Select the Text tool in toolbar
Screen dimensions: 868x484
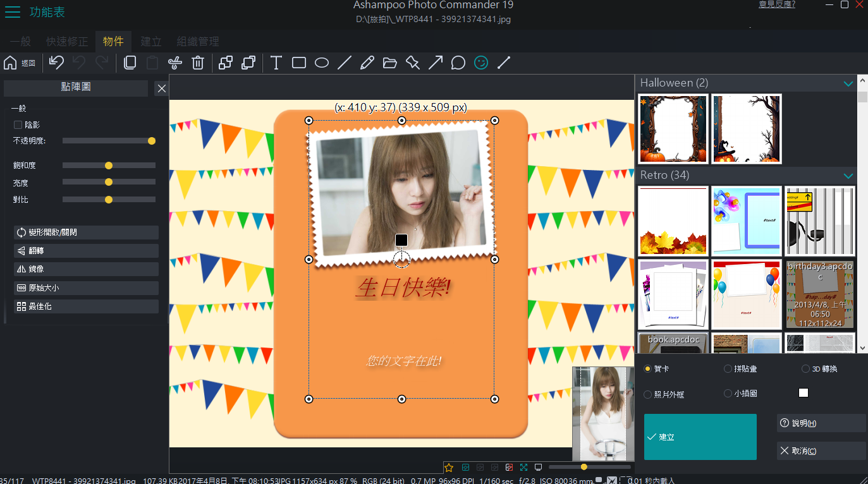(276, 63)
